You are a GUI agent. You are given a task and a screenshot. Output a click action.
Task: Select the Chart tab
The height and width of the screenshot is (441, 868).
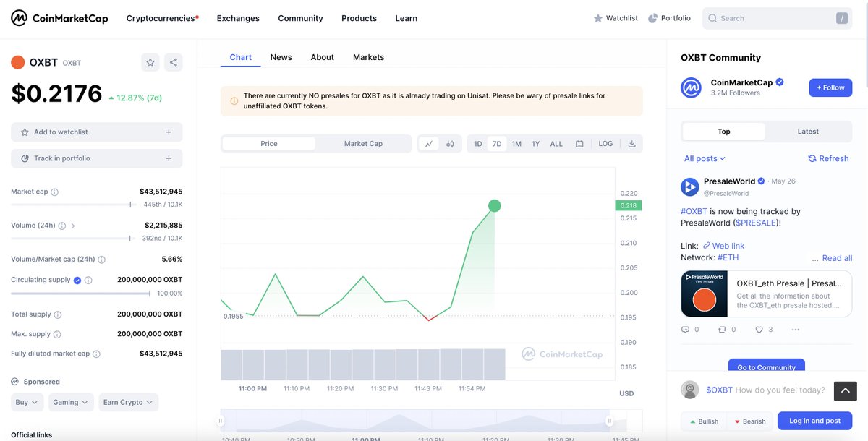241,57
